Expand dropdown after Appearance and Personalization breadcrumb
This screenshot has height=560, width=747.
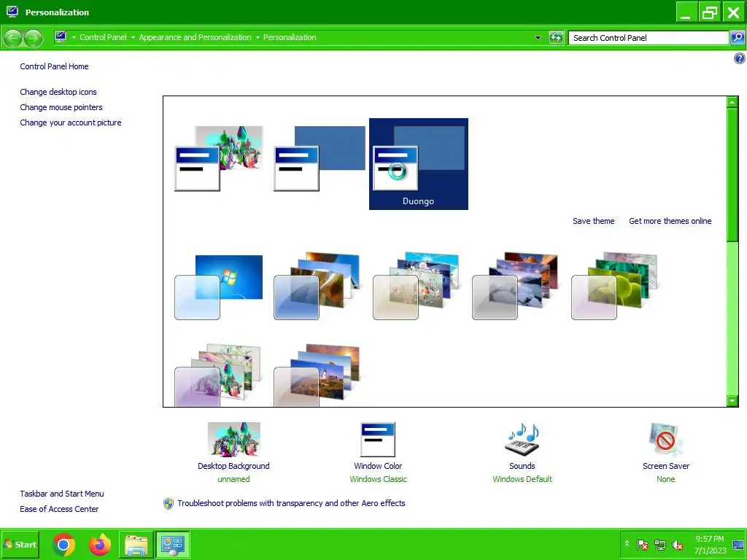[x=258, y=38]
